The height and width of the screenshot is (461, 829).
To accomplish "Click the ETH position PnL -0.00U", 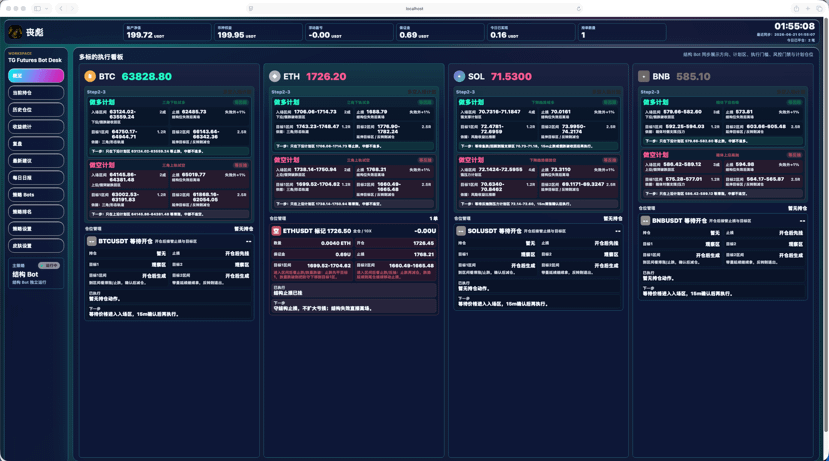I will (x=425, y=231).
